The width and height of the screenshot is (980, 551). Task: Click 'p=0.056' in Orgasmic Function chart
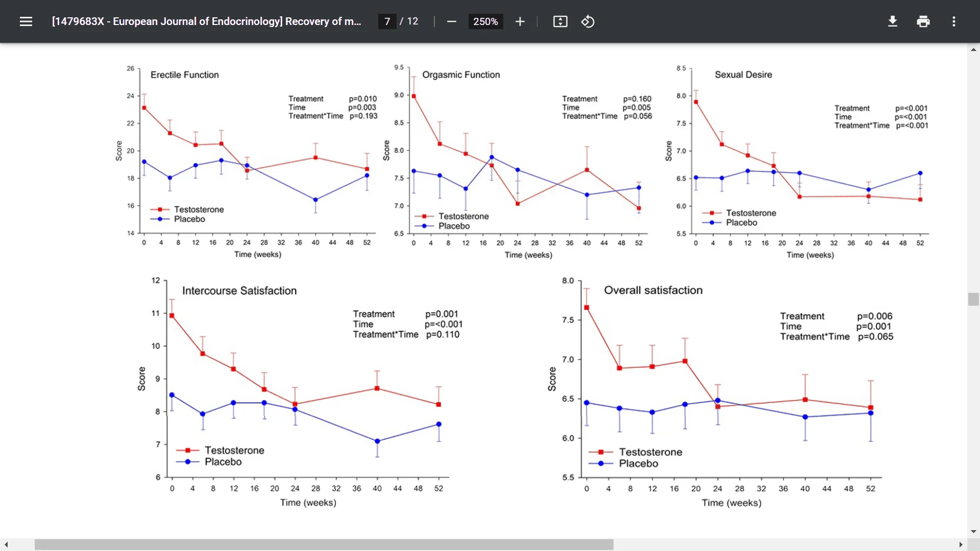[638, 116]
